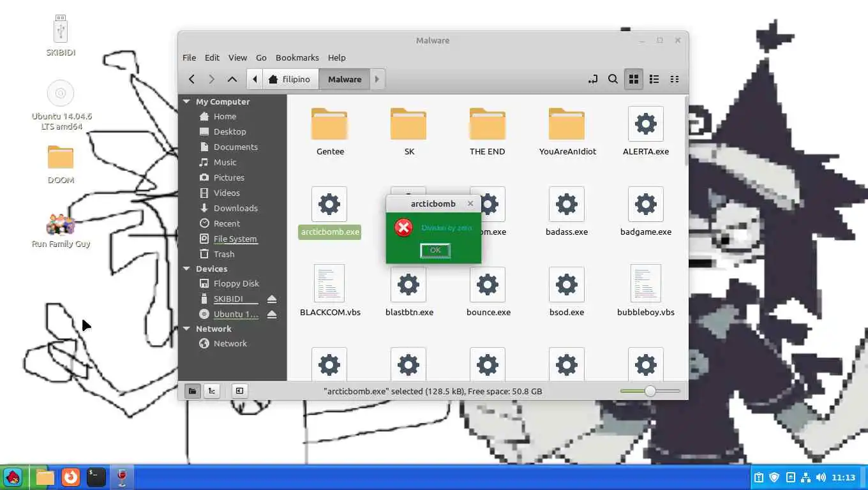Image resolution: width=868 pixels, height=490 pixels.
Task: Go up to the parent folder
Action: tap(232, 79)
